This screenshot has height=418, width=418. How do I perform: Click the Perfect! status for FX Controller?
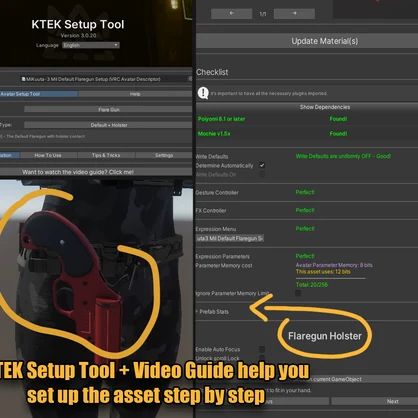[305, 210]
